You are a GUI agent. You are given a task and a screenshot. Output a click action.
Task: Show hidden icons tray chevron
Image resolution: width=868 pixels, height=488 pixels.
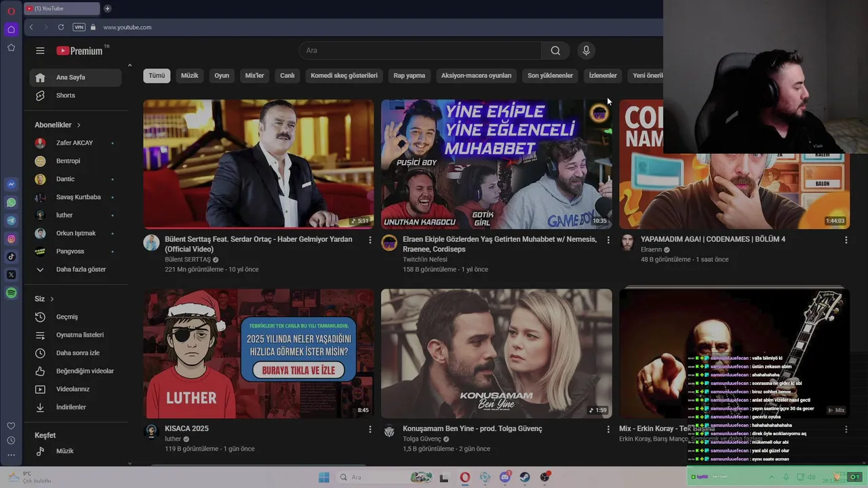(x=772, y=476)
